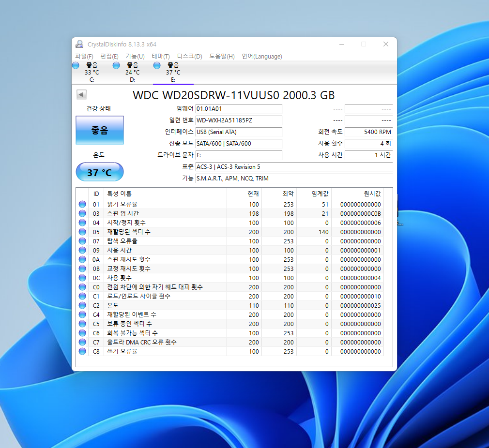This screenshot has width=489, height=448.
Task: Click status icon for ID C2 온도 row
Action: click(x=82, y=305)
